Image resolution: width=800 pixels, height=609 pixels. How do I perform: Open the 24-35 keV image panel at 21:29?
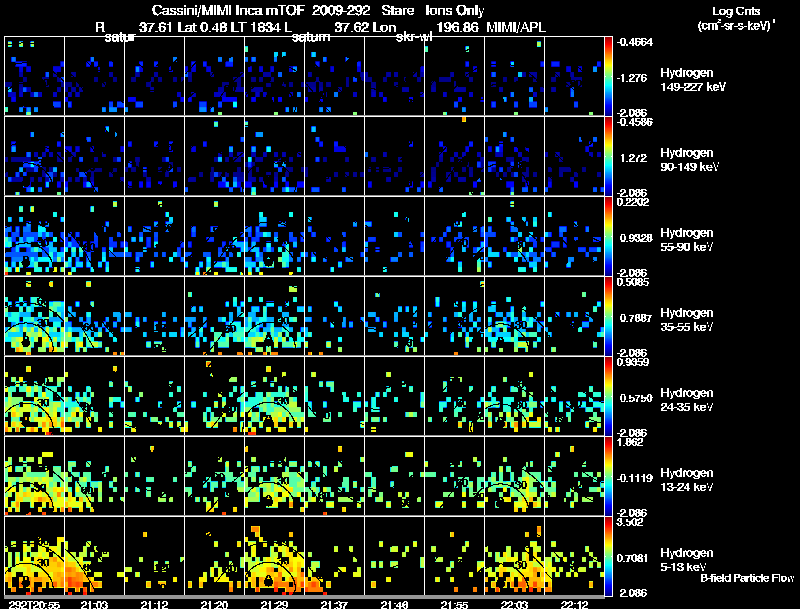click(x=274, y=396)
